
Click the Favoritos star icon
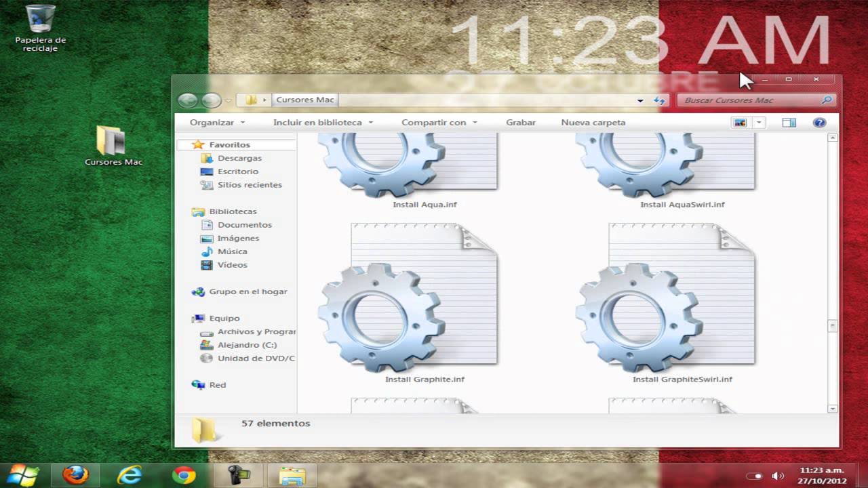pyautogui.click(x=198, y=144)
